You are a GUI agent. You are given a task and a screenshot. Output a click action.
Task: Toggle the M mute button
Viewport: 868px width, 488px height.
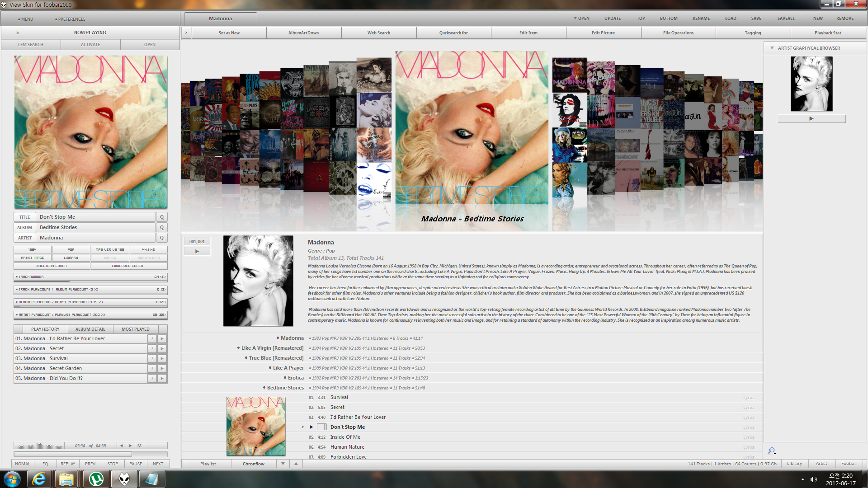[x=139, y=445]
